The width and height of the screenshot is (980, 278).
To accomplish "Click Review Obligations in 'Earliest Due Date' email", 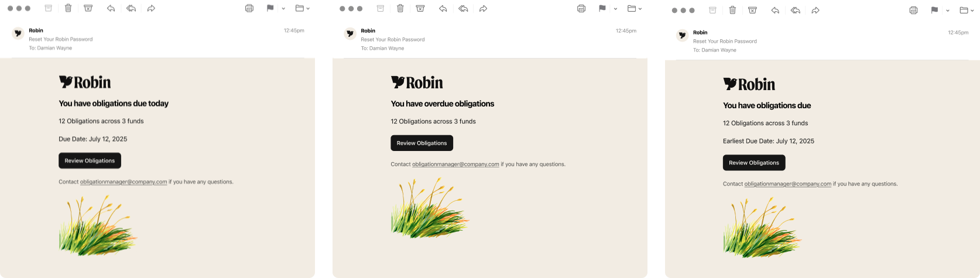I will tap(754, 163).
